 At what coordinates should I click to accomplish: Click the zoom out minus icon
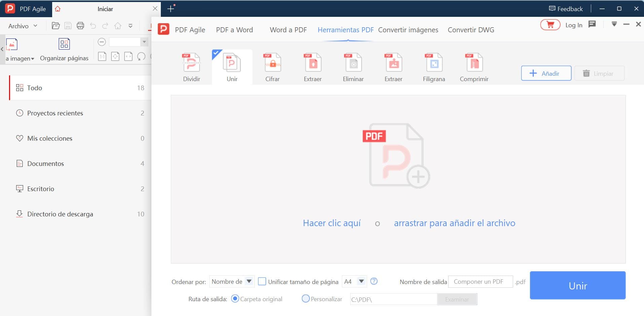coord(102,42)
